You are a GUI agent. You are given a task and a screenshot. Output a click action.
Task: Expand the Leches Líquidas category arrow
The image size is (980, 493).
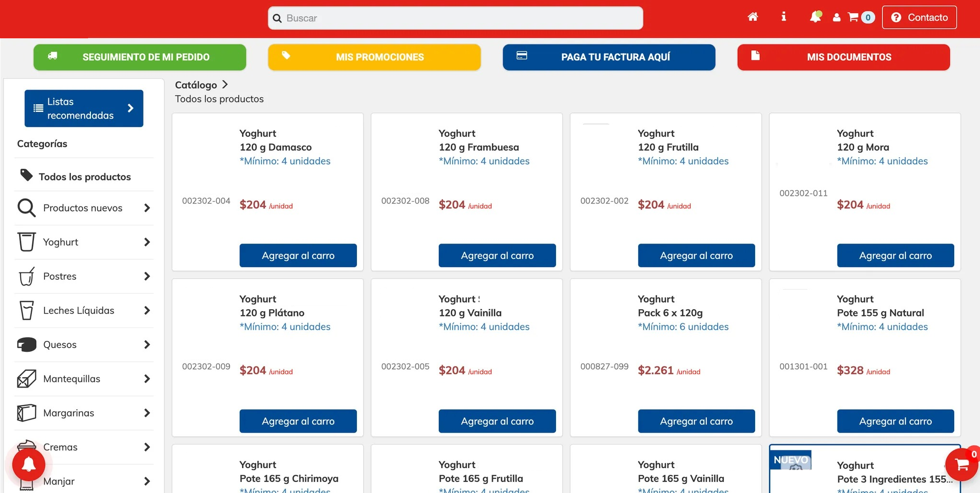[x=147, y=311]
